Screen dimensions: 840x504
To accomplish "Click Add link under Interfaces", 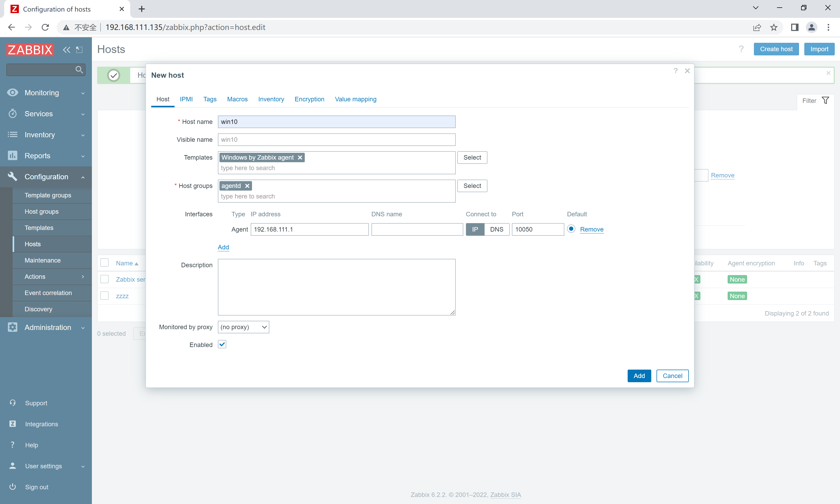I will tap(223, 247).
